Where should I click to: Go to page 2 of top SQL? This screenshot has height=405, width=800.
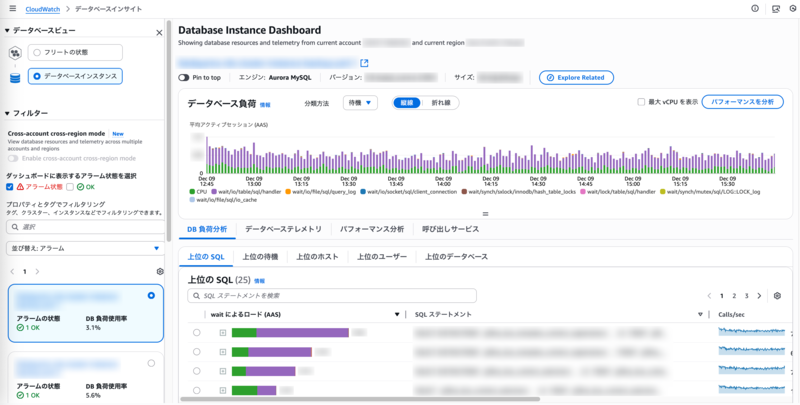[x=734, y=296]
